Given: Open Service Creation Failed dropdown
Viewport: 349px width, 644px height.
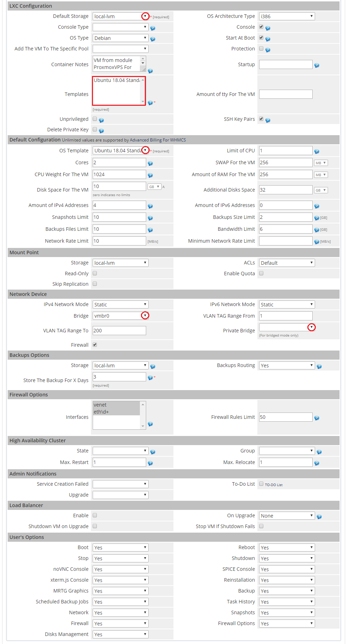Looking at the screenshot, I should (121, 484).
